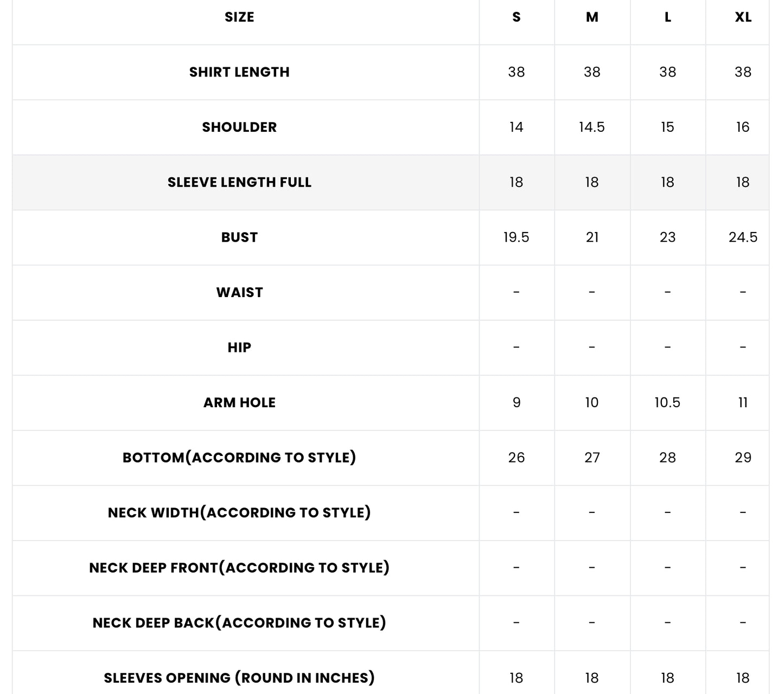
Task: Click the NECK DEEP FRONT row label
Action: [239, 568]
